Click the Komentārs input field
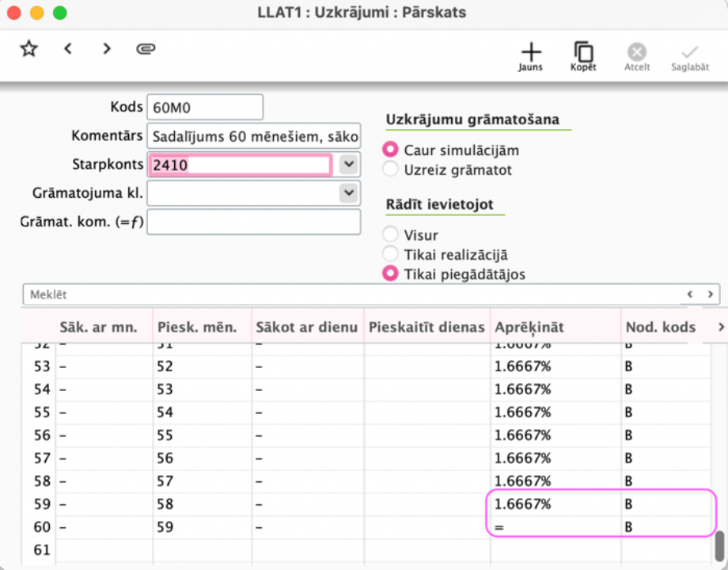The width and height of the screenshot is (728, 570). click(253, 136)
